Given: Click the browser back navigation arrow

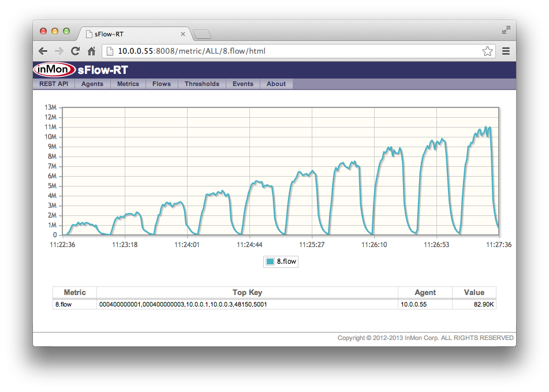Looking at the screenshot, I should (43, 51).
